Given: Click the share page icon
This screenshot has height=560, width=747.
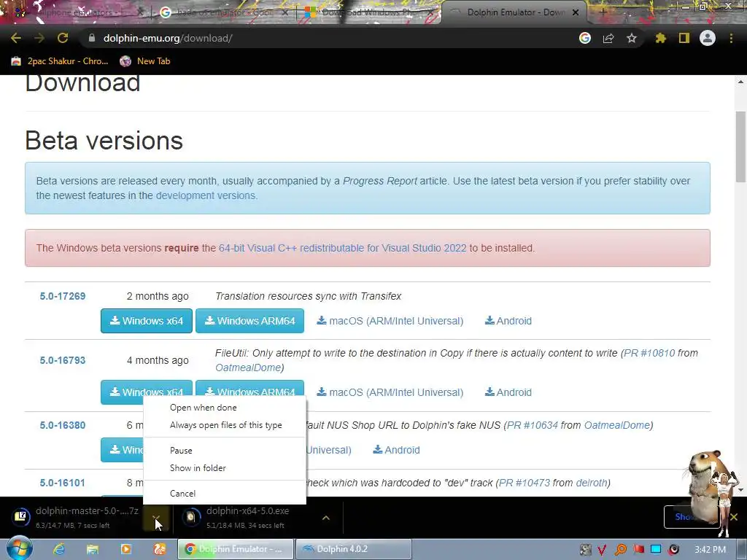Looking at the screenshot, I should 608,38.
